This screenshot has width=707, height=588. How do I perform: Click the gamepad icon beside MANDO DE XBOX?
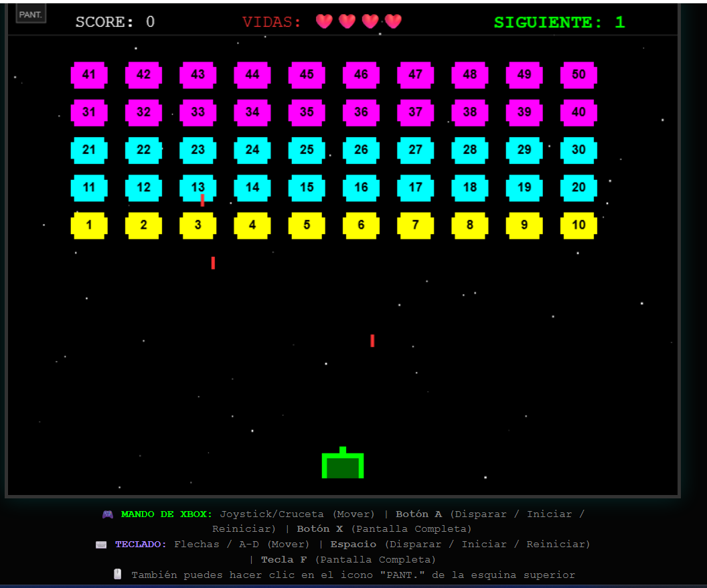tap(108, 514)
